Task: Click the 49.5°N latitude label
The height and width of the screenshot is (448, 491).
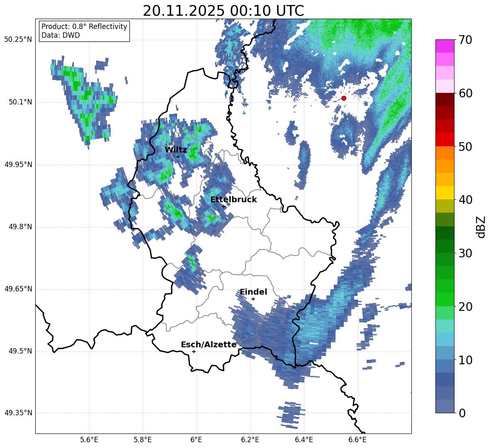Action: click(x=20, y=351)
